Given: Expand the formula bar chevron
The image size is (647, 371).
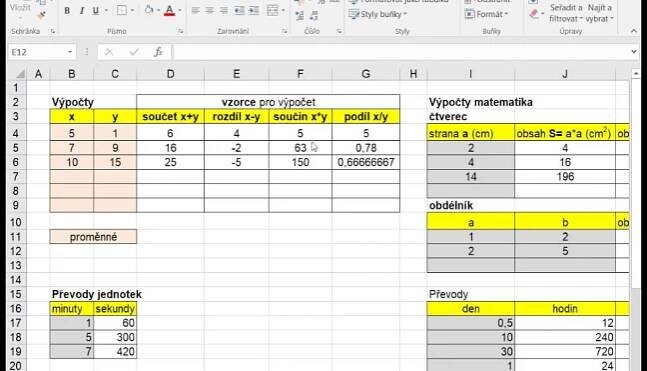Looking at the screenshot, I should tap(634, 52).
